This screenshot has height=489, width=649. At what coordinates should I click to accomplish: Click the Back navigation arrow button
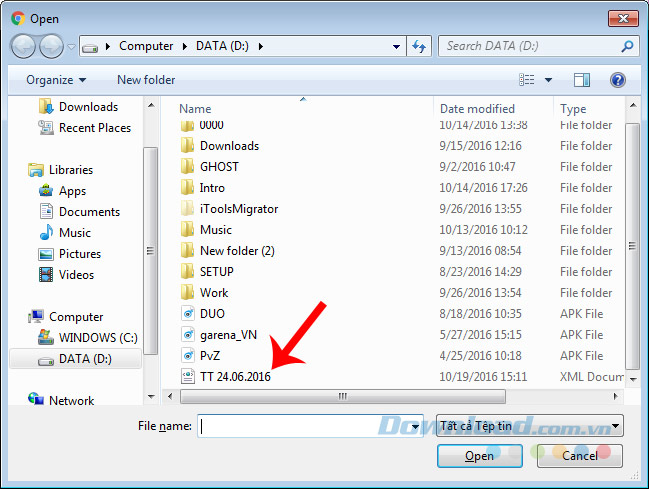click(23, 46)
